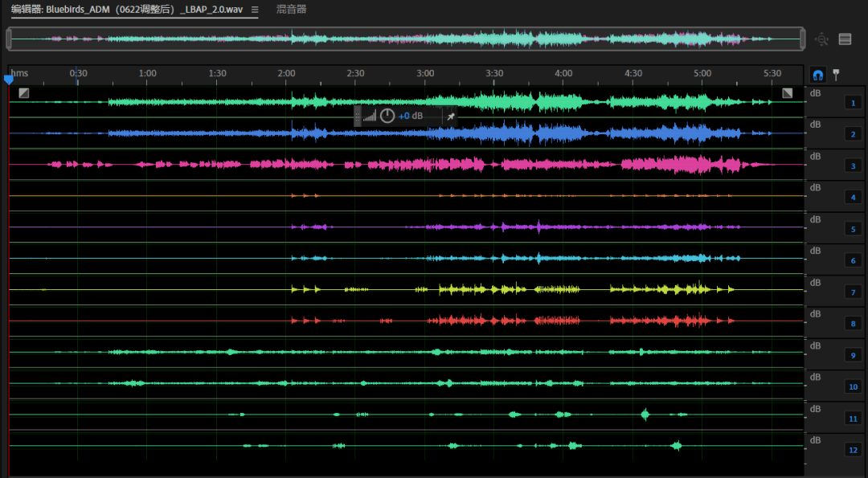
Task: Click the blue playhead marker on ruler
Action: tap(9, 80)
